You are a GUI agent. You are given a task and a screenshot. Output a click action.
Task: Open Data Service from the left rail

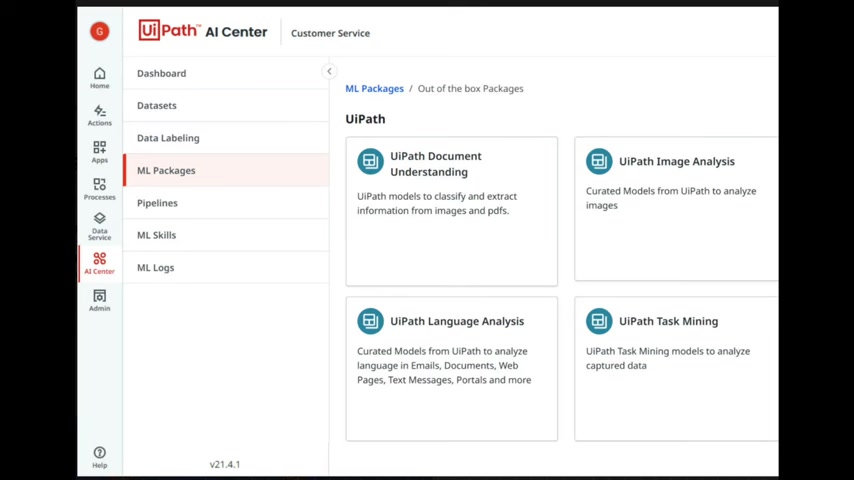click(100, 227)
